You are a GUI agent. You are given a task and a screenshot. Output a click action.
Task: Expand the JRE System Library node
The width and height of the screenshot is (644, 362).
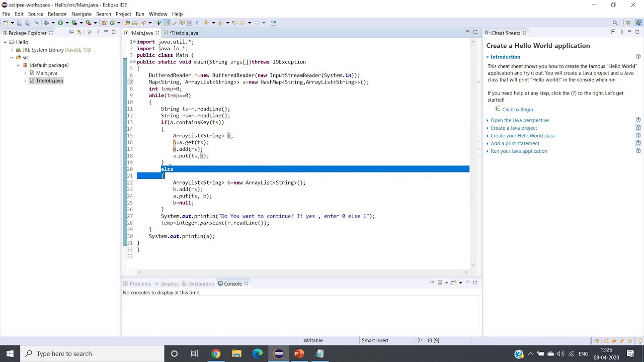tap(12, 50)
